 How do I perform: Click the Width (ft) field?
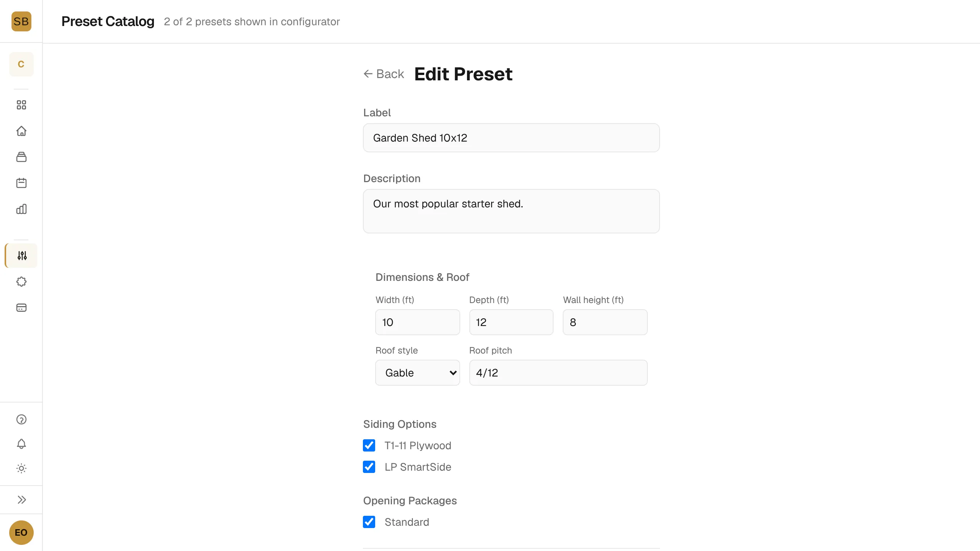tap(417, 322)
